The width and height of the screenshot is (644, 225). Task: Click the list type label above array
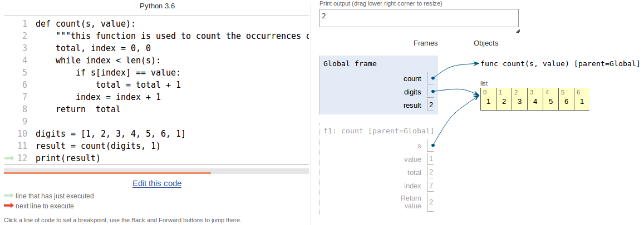coord(484,83)
